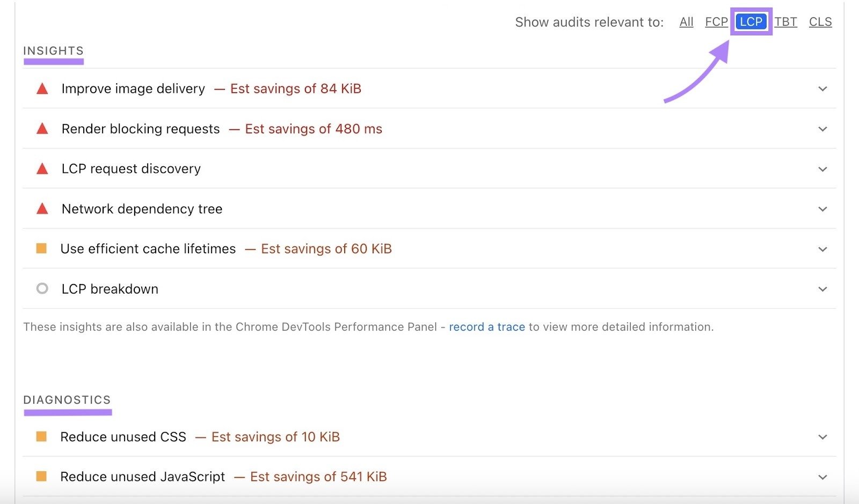Expand Render blocking requests chevron
Screen dimensions: 859x504
coord(822,129)
